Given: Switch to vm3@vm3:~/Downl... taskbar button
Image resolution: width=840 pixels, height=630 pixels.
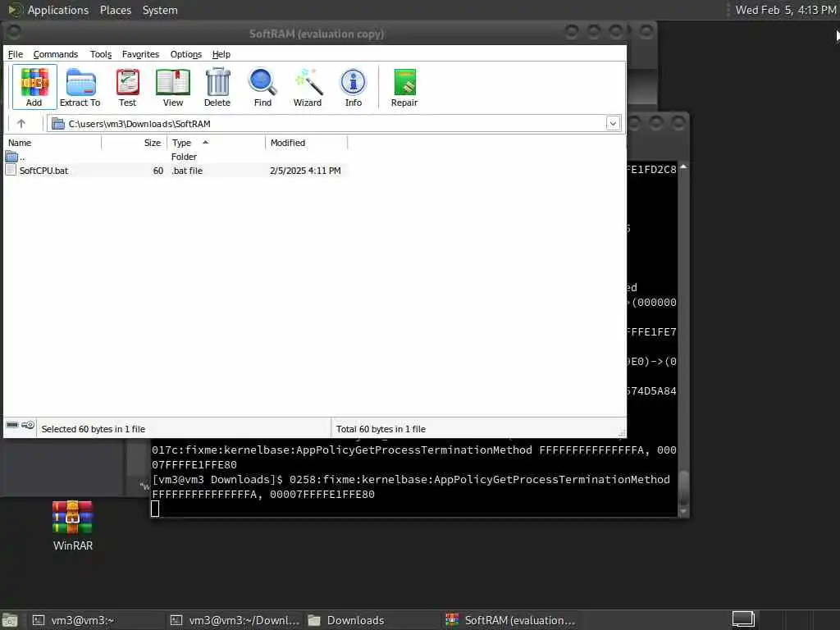Looking at the screenshot, I should coord(235,620).
